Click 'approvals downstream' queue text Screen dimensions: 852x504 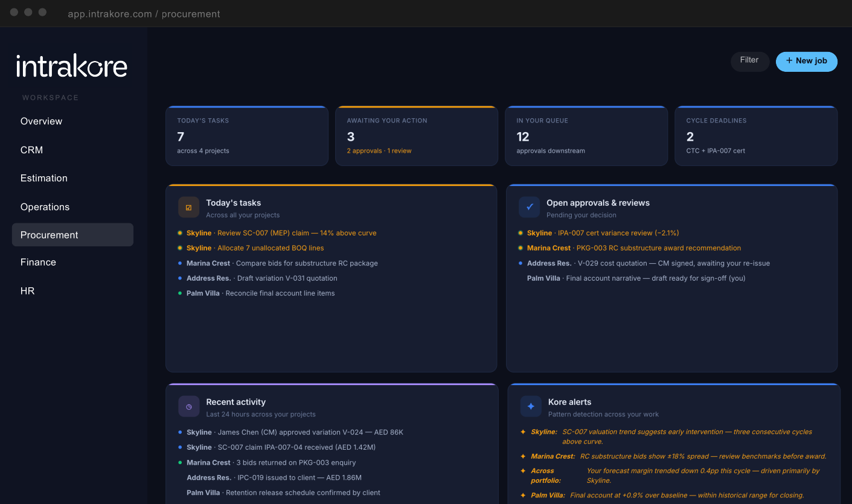(x=551, y=151)
